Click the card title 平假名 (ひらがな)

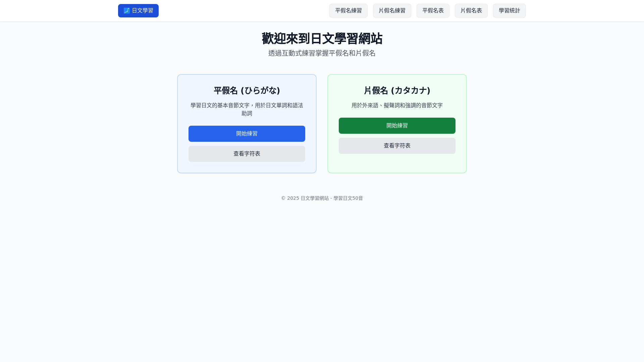(247, 90)
